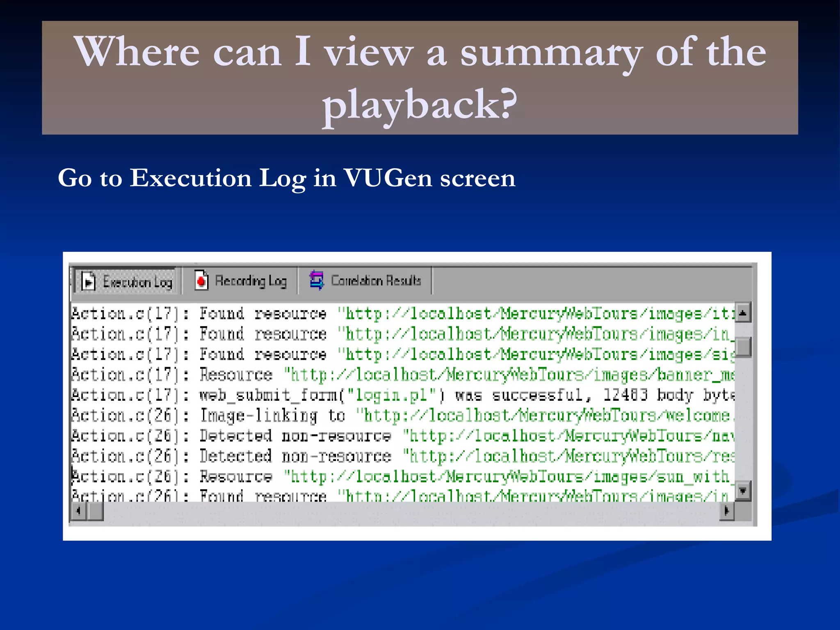Click the Execution Log play-page icon
This screenshot has width=840, height=630.
(x=88, y=281)
